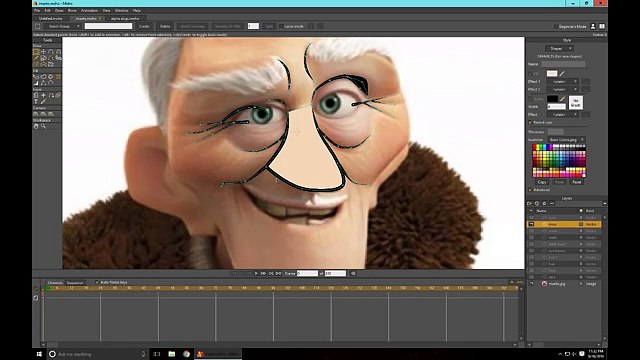Click the New Layer icon
The height and width of the screenshot is (360, 640).
coord(529,203)
